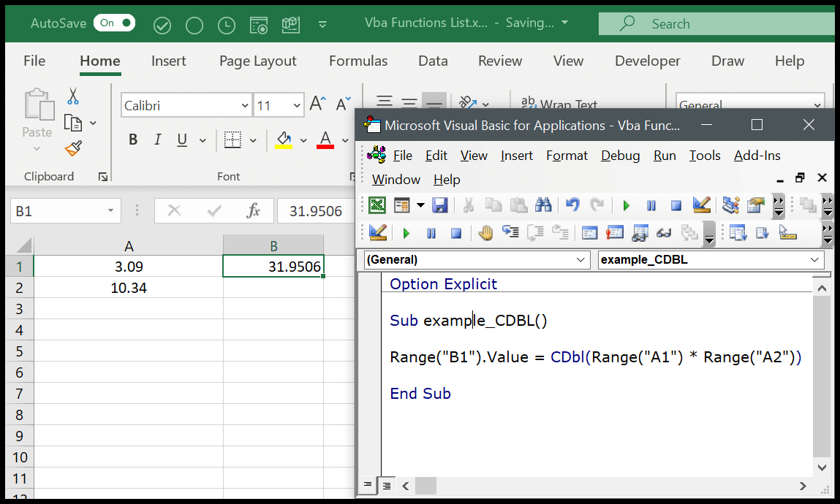Open Find using the binoculars icon
Image resolution: width=840 pixels, height=504 pixels.
point(544,206)
